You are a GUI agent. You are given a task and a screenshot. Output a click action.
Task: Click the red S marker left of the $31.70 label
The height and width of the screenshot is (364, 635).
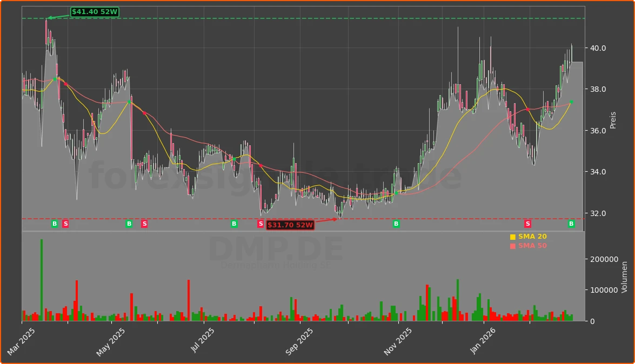260,224
